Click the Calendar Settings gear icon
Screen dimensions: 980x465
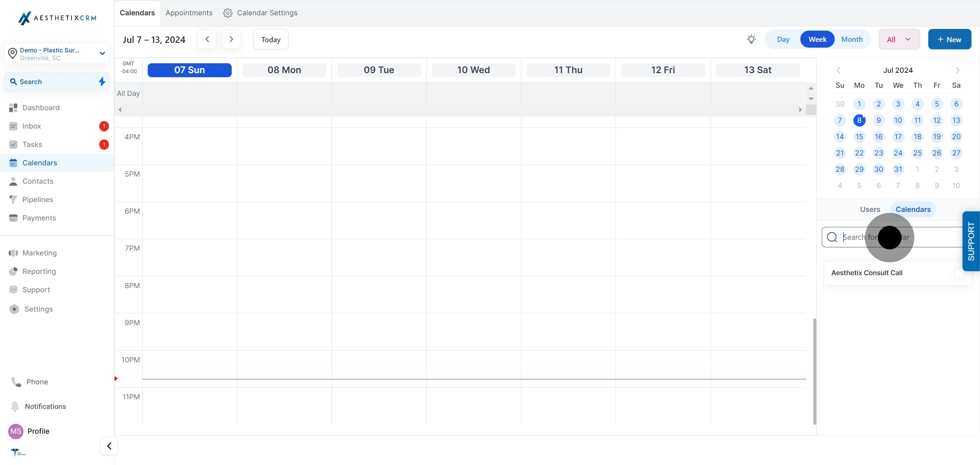click(x=228, y=13)
